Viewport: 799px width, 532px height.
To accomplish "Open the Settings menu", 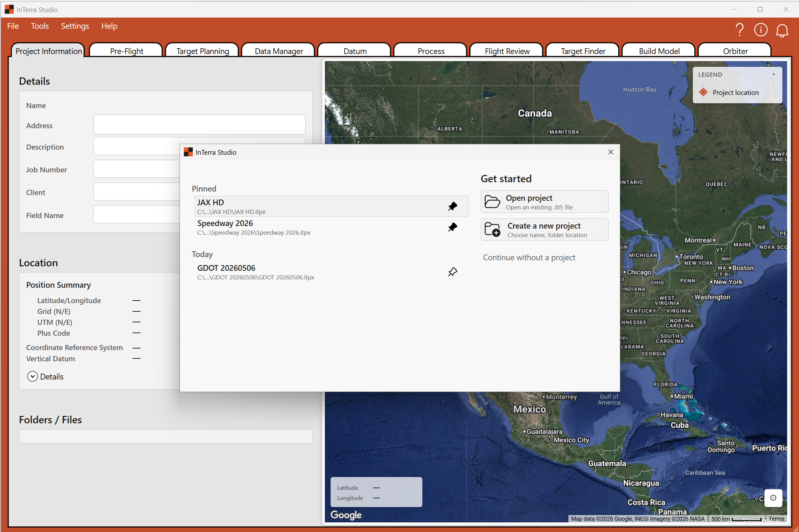I will (x=75, y=26).
